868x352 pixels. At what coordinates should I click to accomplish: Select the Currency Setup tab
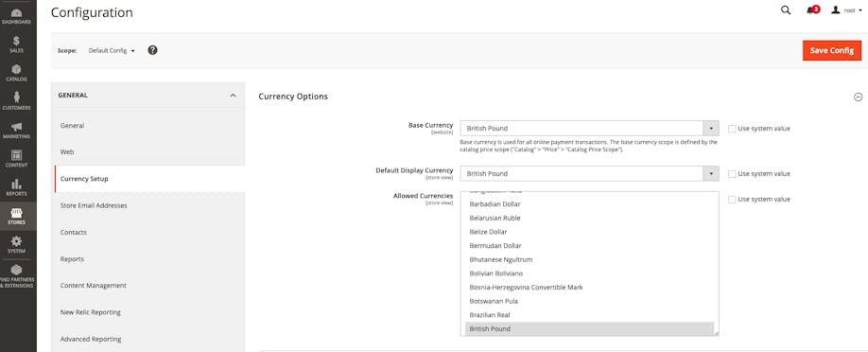coord(149,179)
